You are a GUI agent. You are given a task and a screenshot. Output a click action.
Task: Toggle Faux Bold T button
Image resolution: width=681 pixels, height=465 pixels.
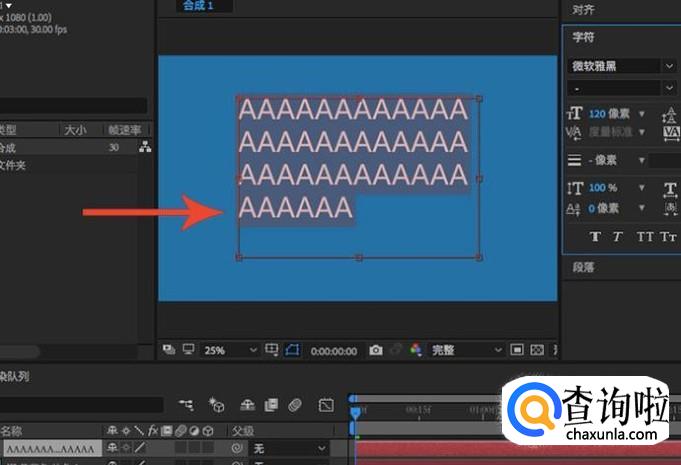[595, 237]
